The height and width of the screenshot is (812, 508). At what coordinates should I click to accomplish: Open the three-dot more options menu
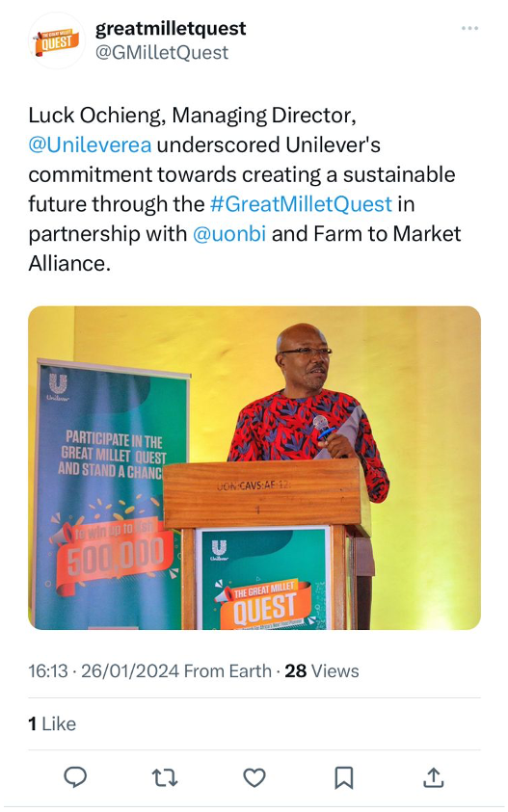tap(469, 28)
